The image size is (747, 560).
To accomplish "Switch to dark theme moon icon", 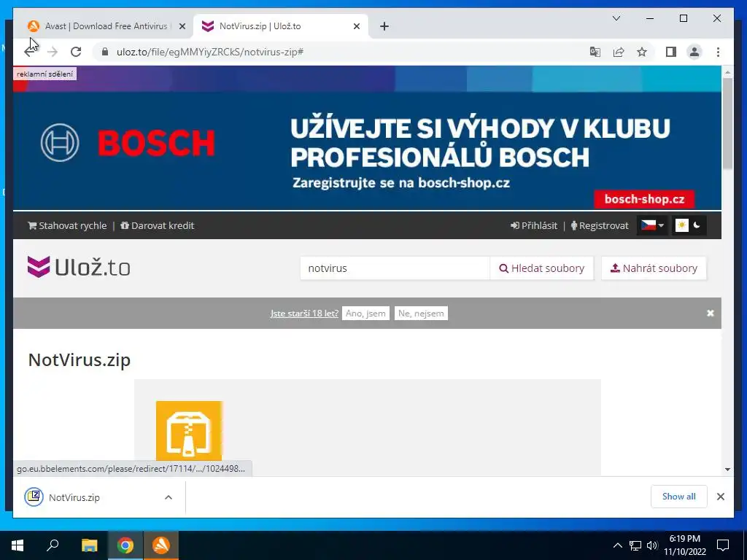I will 697,225.
